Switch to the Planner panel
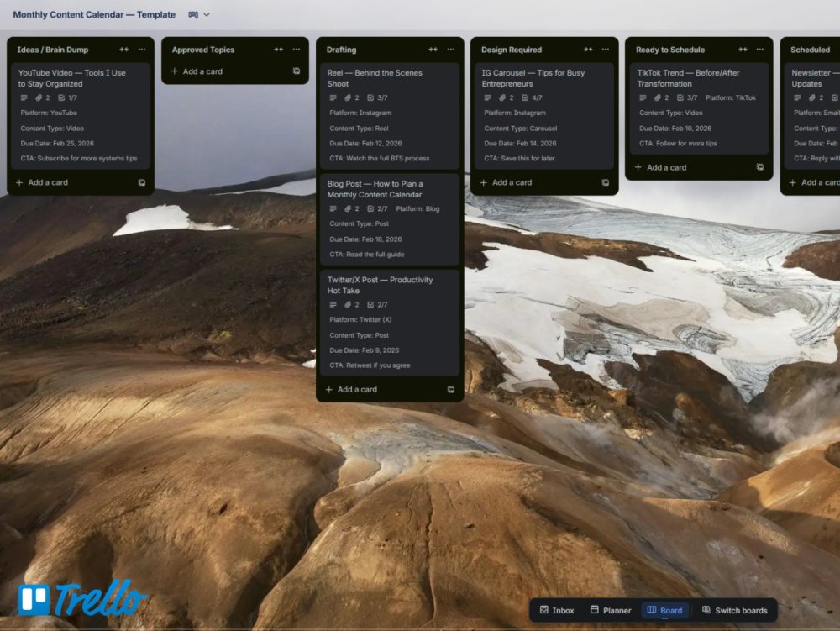 pos(611,610)
